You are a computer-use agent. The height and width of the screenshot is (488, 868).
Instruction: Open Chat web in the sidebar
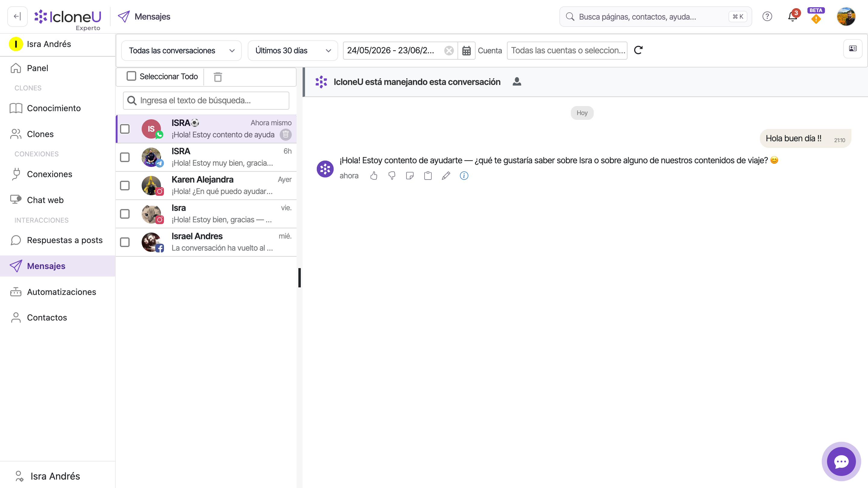[x=58, y=200]
